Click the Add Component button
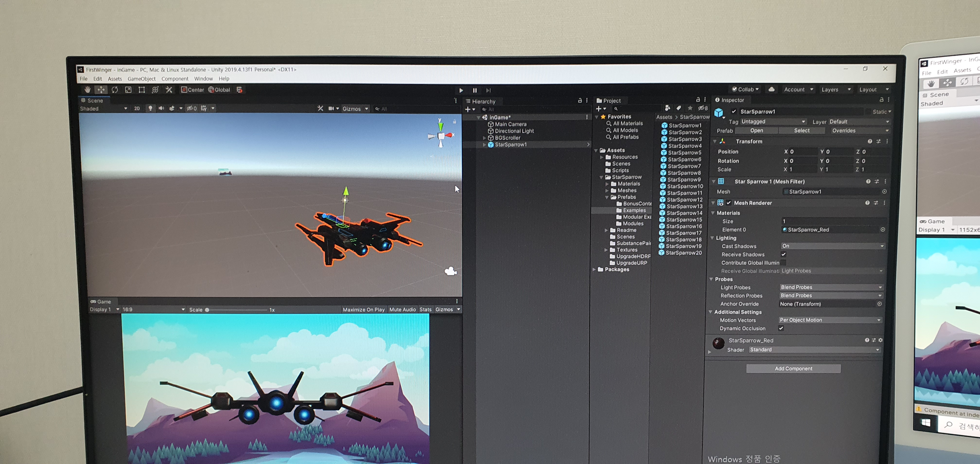 (793, 368)
